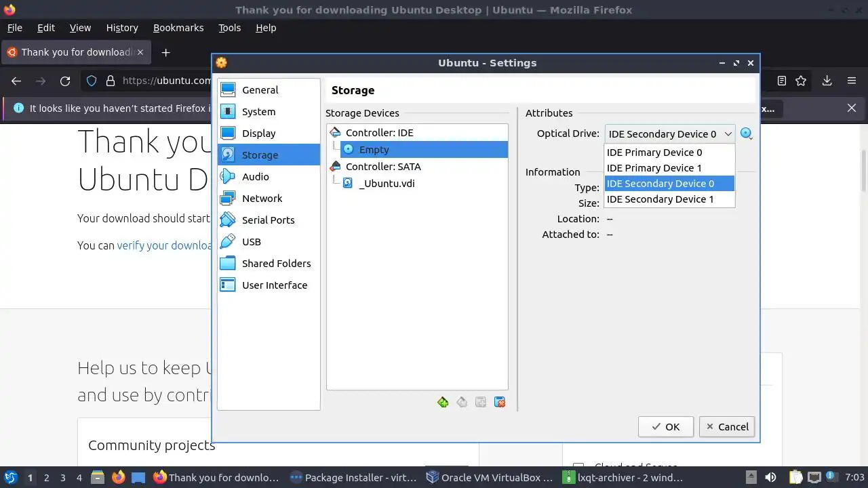The width and height of the screenshot is (868, 488).
Task: Choose IDE Secondary Device 1 option
Action: (669, 199)
